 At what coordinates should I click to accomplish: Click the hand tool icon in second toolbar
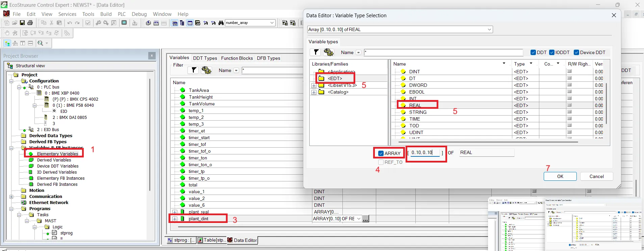pos(7,33)
